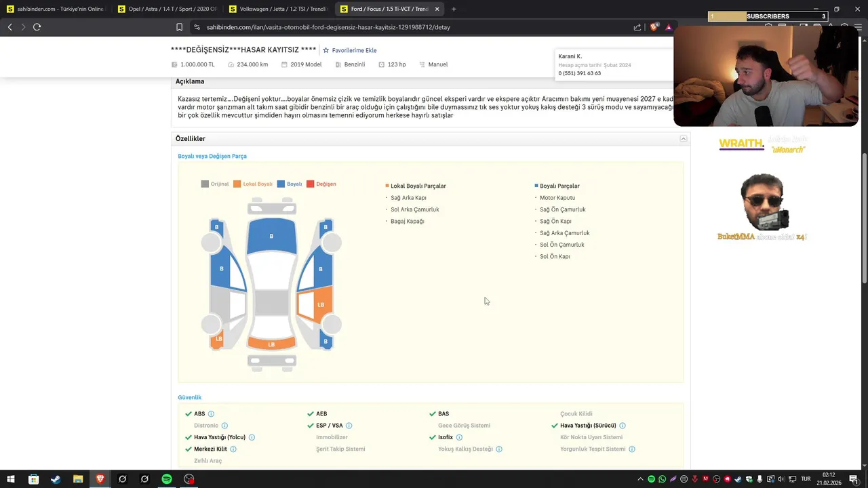Click the info icon next to Isofix
This screenshot has height=488, width=868.
tap(459, 437)
